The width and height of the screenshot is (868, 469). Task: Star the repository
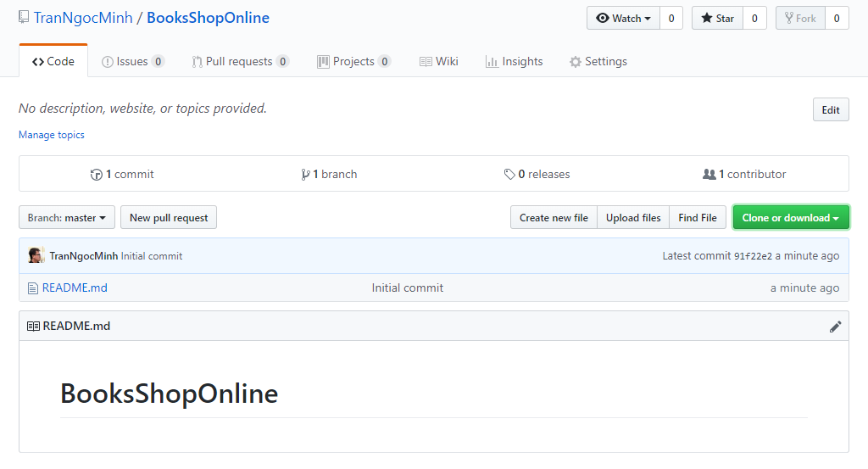tap(717, 19)
